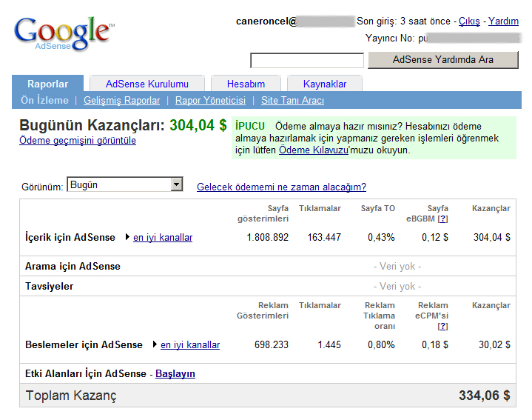
Task: Expand arrow next to Beslemeler için AdSense
Action: (x=155, y=345)
